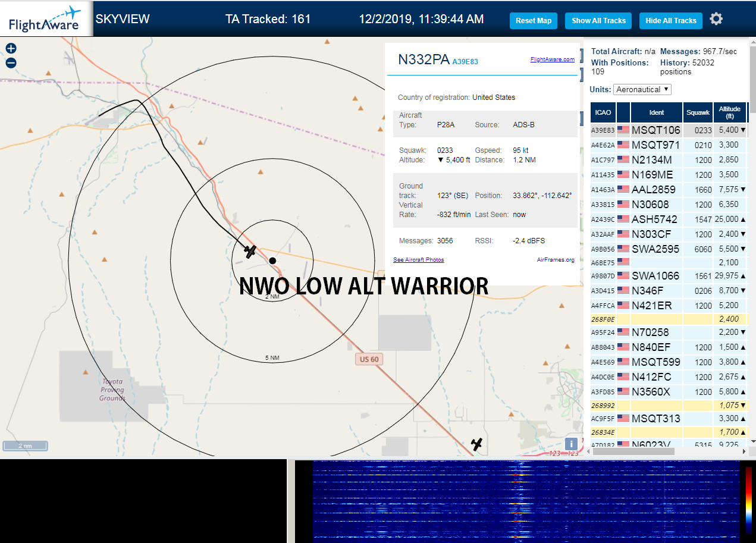Open the A39E83 hex code link
This screenshot has height=543, width=756.
(x=465, y=61)
